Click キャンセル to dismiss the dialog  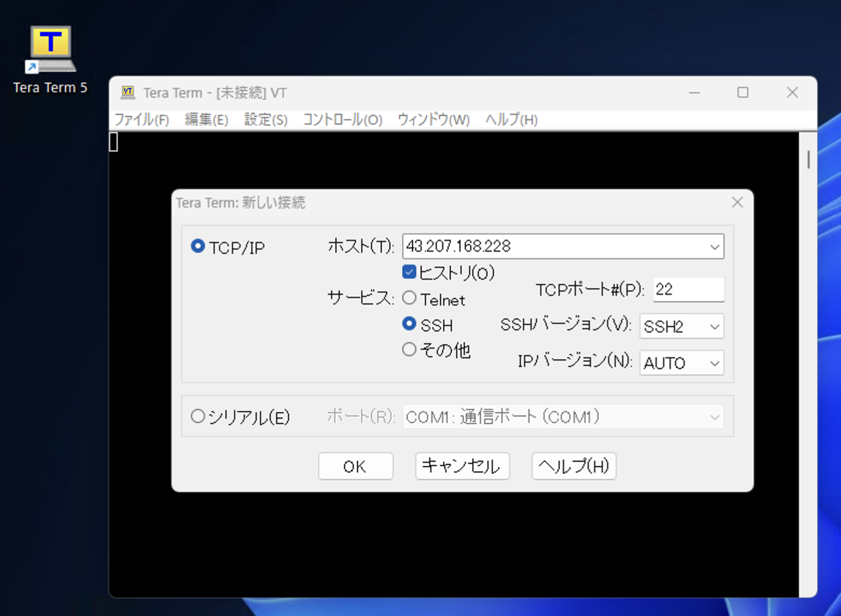click(462, 466)
